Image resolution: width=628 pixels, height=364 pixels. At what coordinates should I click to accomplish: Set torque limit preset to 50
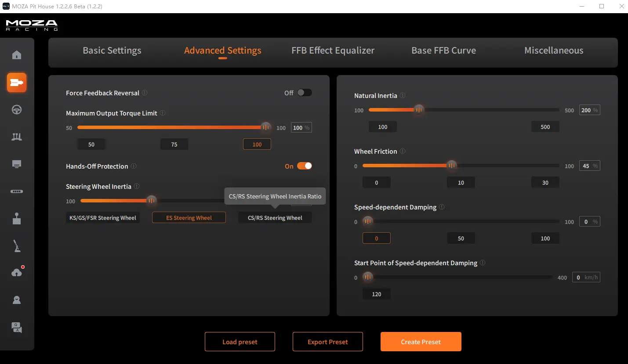click(91, 144)
